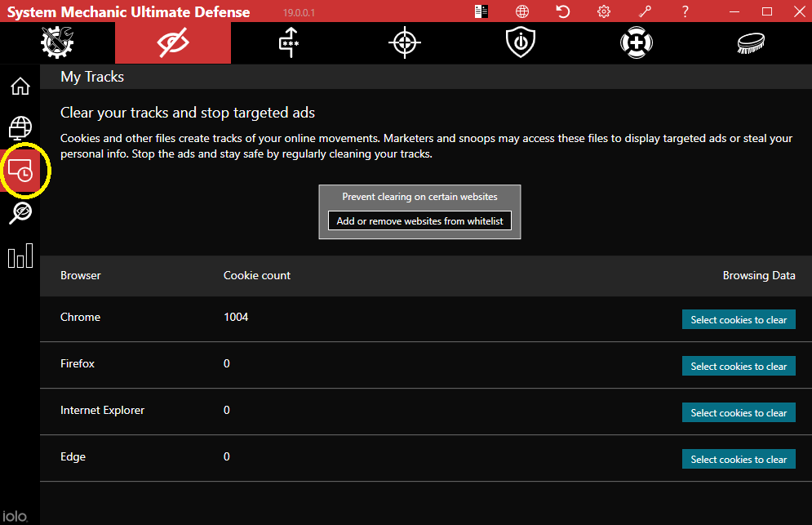Screen dimensions: 812x525
Task: Click the version number 19.0.0.1
Action: 299,12
